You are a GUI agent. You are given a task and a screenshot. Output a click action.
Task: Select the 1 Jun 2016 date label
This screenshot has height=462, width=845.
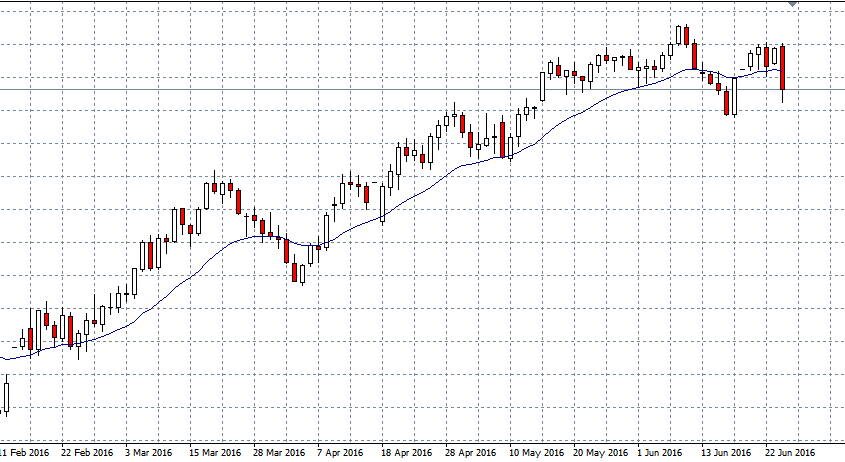coord(661,452)
